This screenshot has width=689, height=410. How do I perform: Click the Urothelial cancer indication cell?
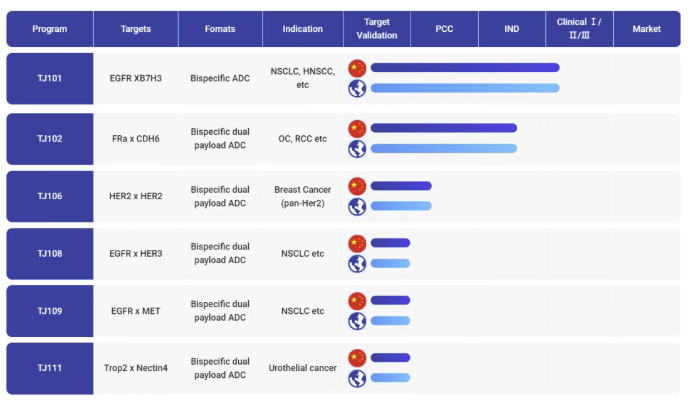point(302,368)
